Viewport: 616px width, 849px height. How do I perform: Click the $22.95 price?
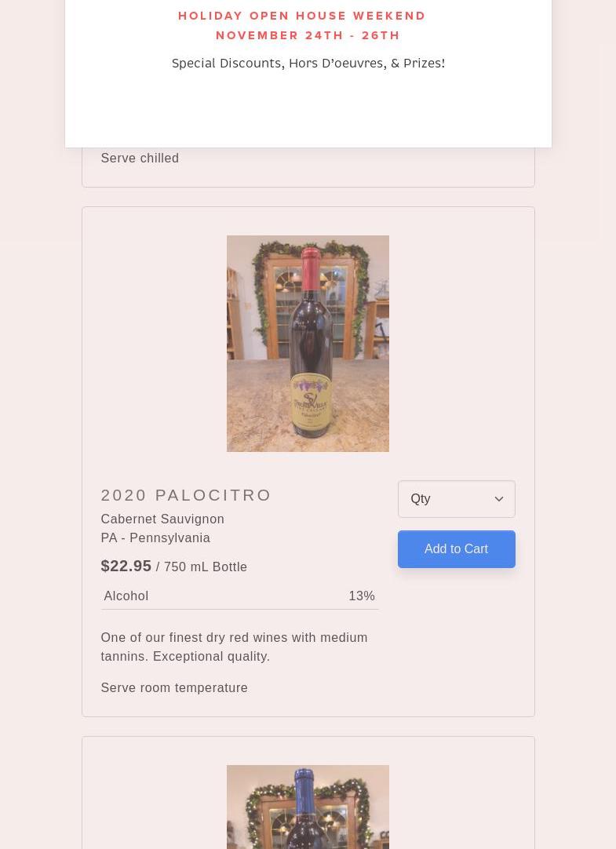click(x=126, y=566)
